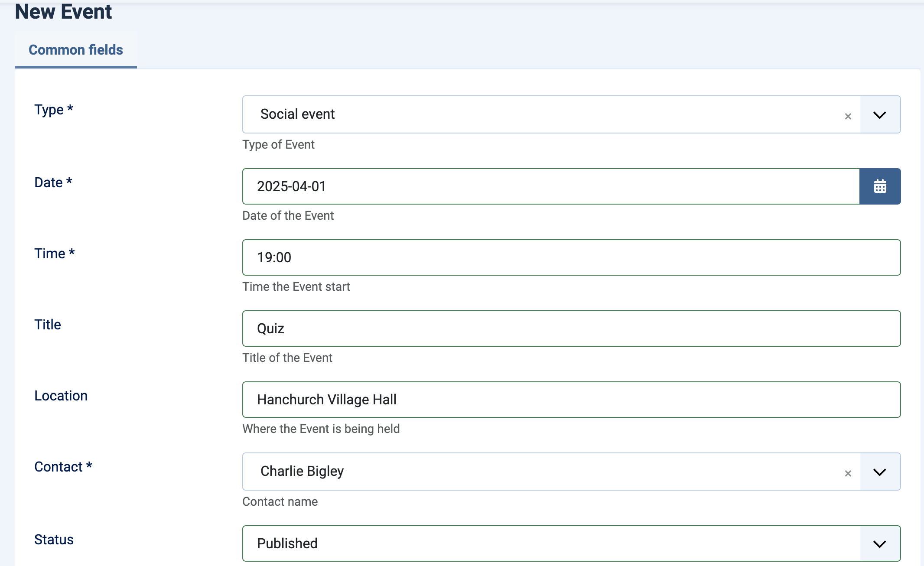This screenshot has width=924, height=566.
Task: Click the 'Contact name' help text
Action: tap(280, 502)
